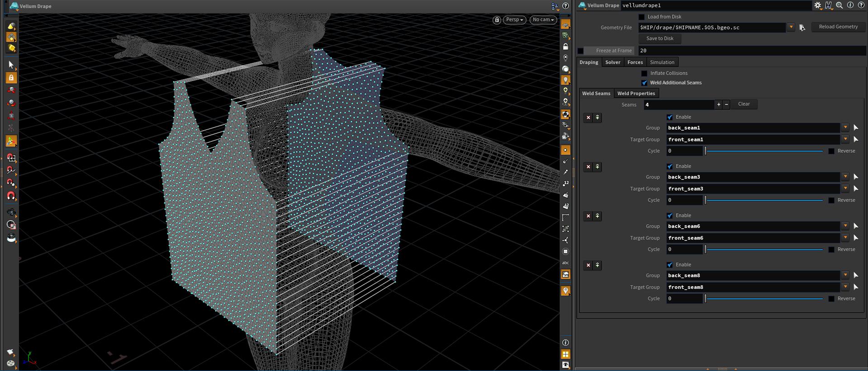Click Clear button for seams
Screen dimensions: 868x371
point(744,104)
